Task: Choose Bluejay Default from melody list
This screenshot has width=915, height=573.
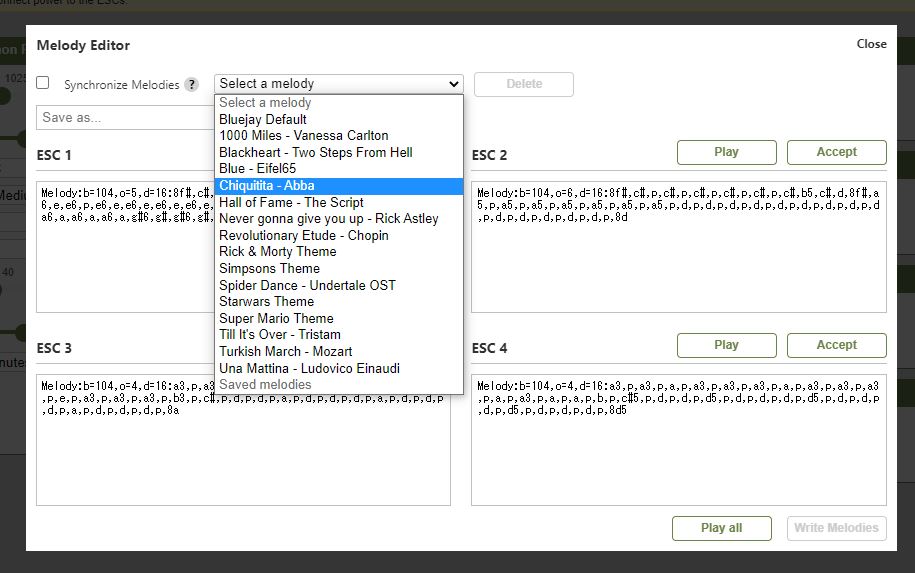Action: (x=339, y=120)
